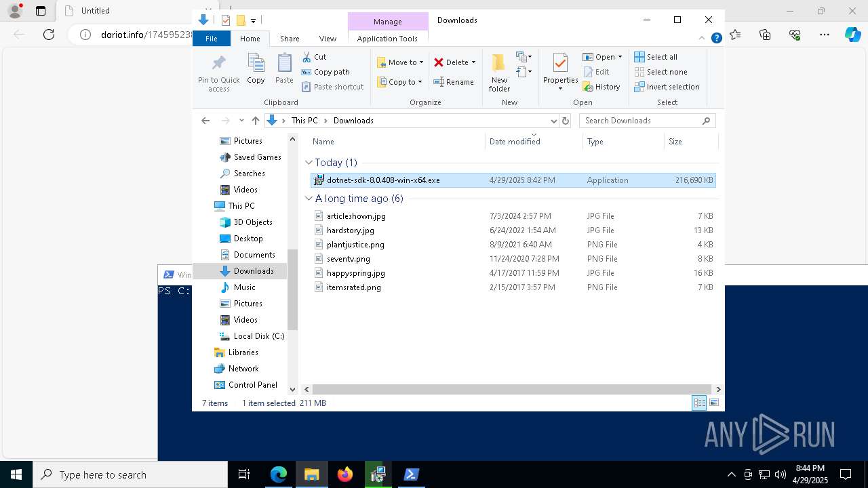Click navigation pane vertical scrollbar

tap(293, 289)
